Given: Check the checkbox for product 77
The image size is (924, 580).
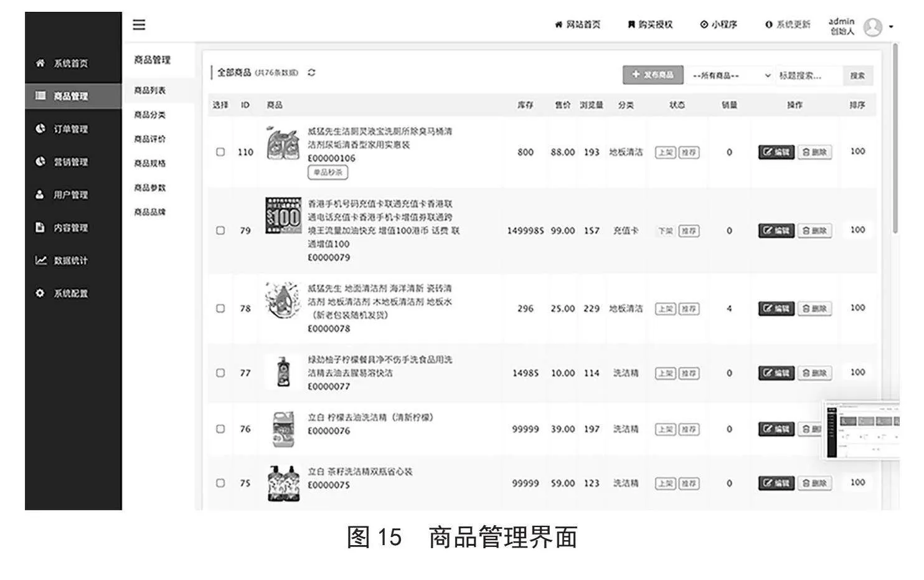Looking at the screenshot, I should (220, 373).
